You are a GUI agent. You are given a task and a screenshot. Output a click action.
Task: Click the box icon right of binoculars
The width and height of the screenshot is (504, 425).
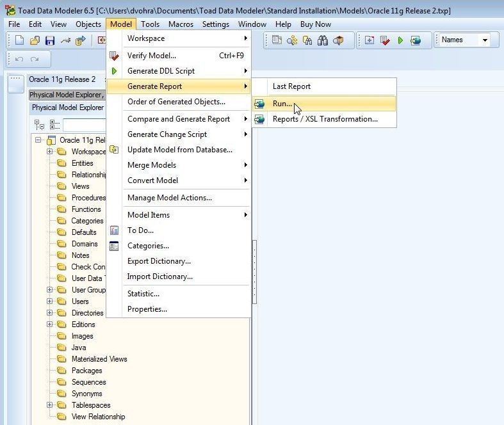click(x=338, y=40)
